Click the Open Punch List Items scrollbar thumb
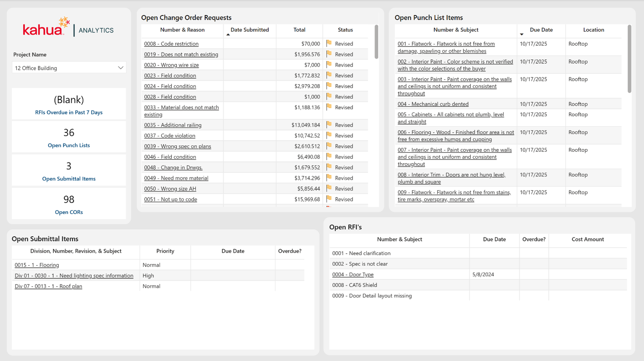The width and height of the screenshot is (644, 361). click(629, 59)
